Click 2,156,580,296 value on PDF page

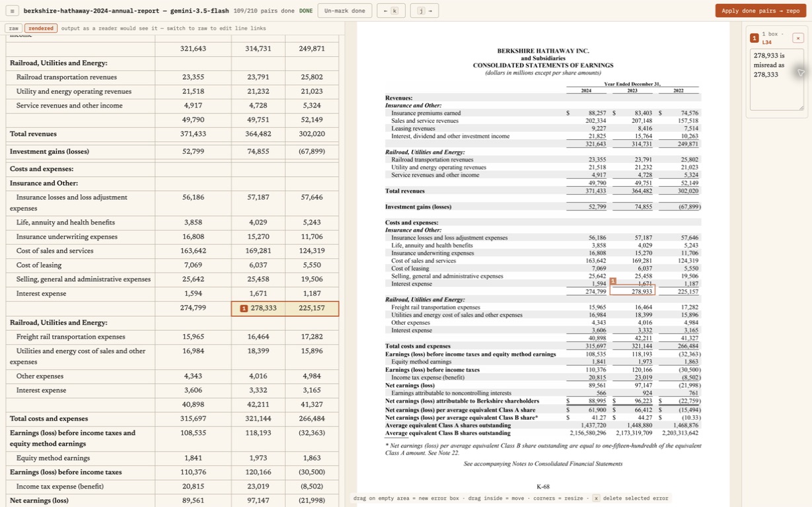(x=587, y=433)
